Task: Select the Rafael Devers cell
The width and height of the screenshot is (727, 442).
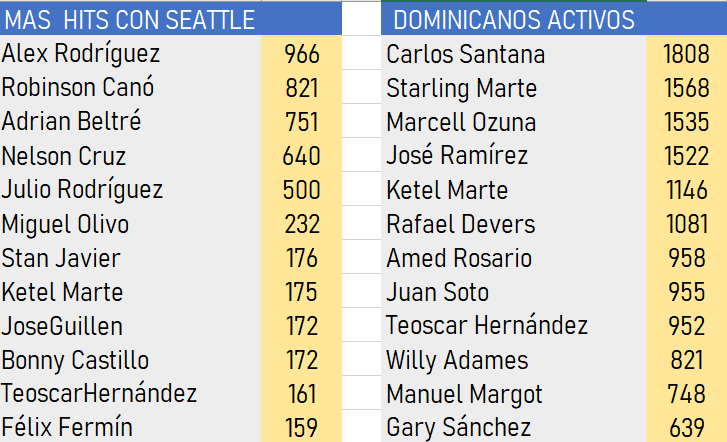Action: tap(461, 224)
